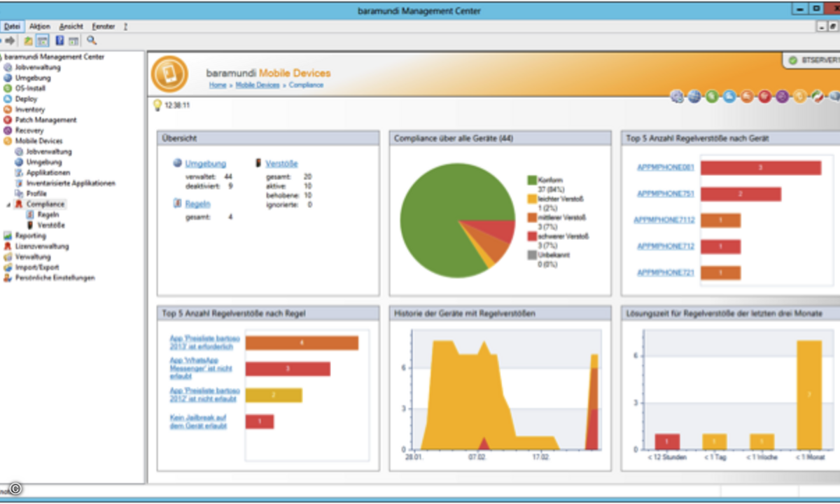Click the icon beside Regeln in Übersicht

pyautogui.click(x=178, y=204)
